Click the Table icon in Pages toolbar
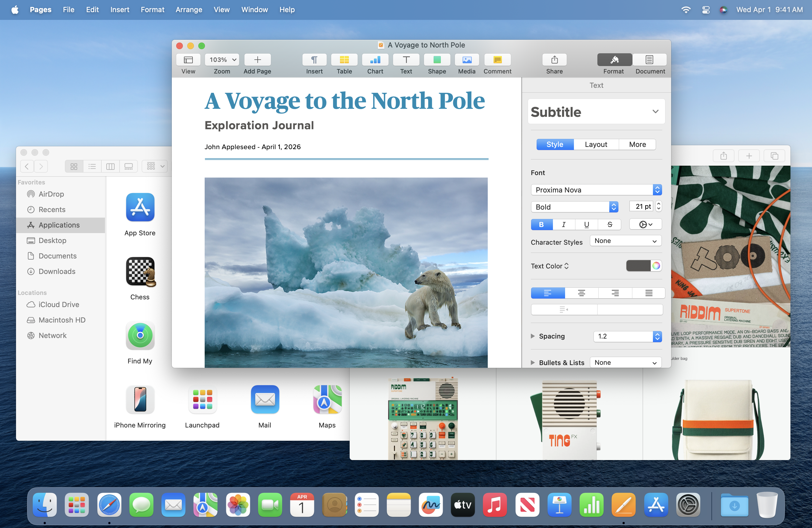Viewport: 812px width, 528px height. (x=344, y=60)
